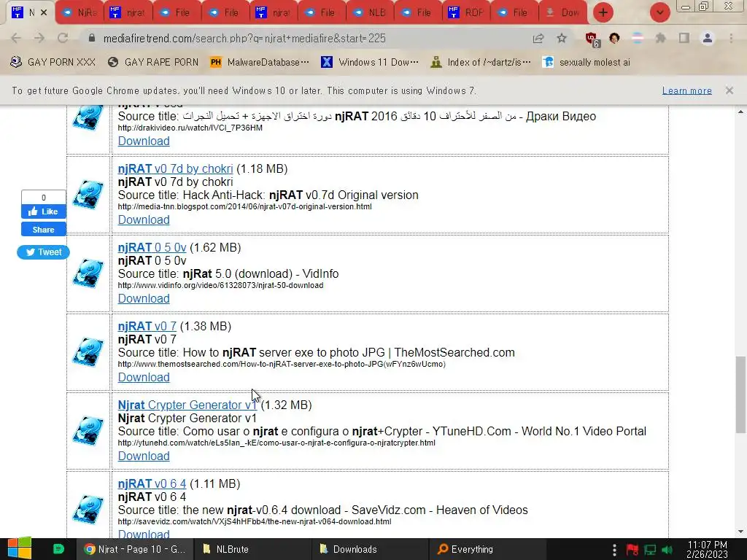Open the njRAT 0 5 0v title link
The height and width of the screenshot is (560, 747).
click(x=152, y=248)
